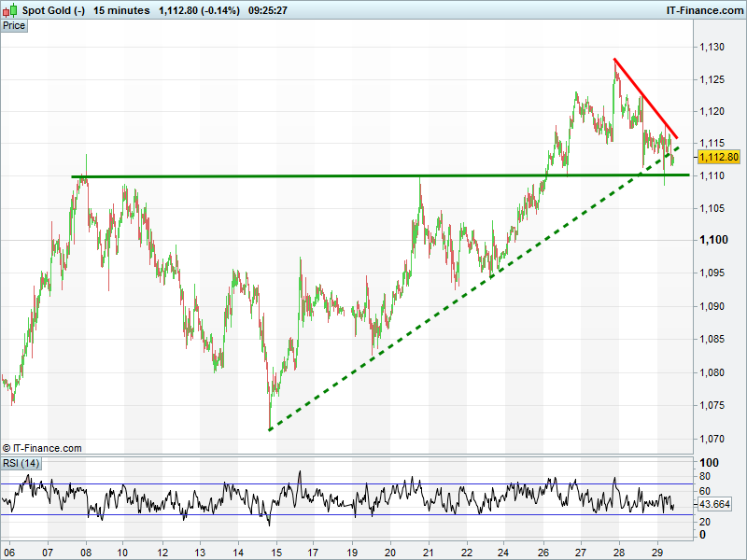Open the RSI (14) indicator label

pos(21,464)
